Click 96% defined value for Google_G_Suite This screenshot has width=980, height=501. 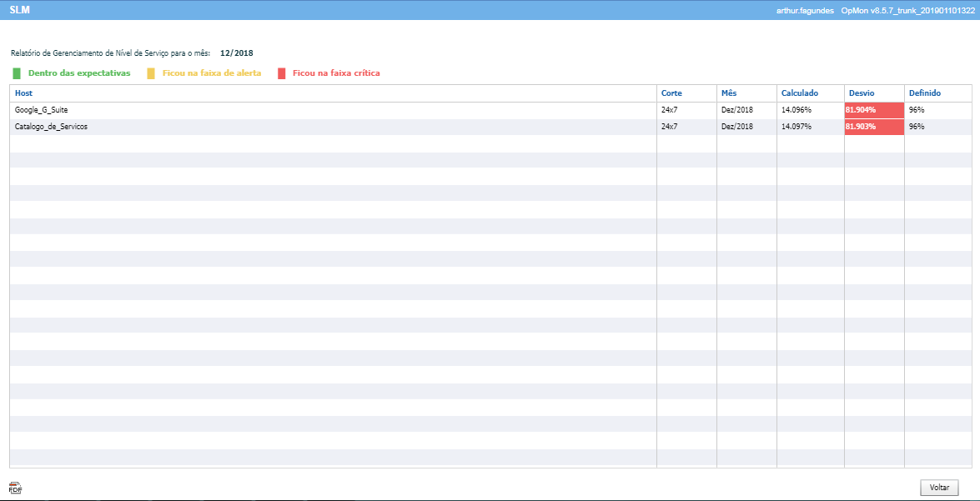[917, 110]
